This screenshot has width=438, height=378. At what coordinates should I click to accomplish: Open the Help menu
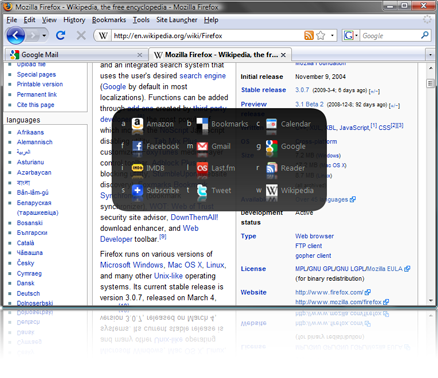tap(211, 20)
